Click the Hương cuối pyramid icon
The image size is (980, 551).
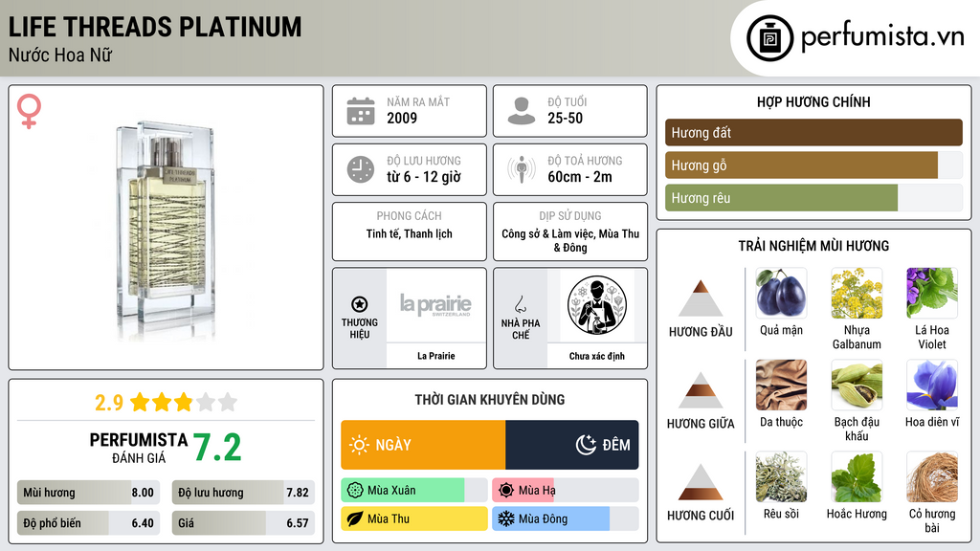(x=701, y=482)
